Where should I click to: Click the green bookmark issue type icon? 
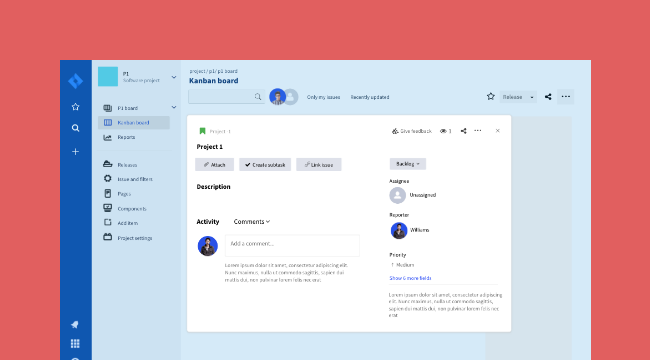pyautogui.click(x=203, y=131)
